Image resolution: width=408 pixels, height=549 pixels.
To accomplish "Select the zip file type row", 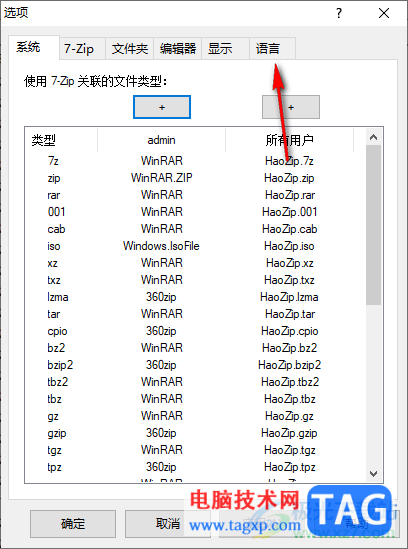I will 194,178.
